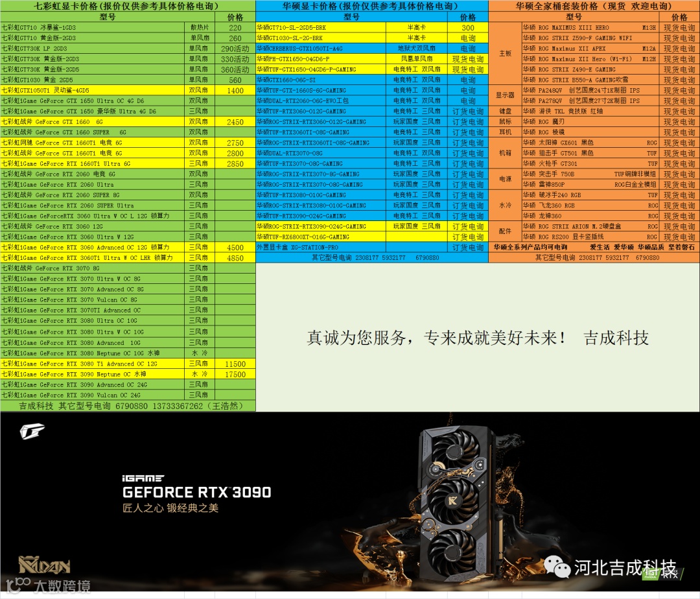Click cell '华硕TUF-RX6800XT-O16G-GAMING'
This screenshot has width=700, height=599.
[321, 237]
